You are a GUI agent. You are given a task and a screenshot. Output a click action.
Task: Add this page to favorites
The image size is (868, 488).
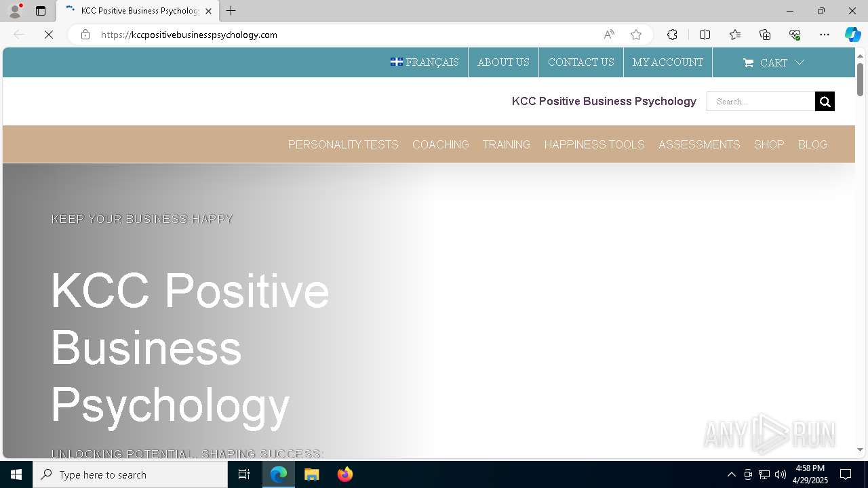point(636,35)
